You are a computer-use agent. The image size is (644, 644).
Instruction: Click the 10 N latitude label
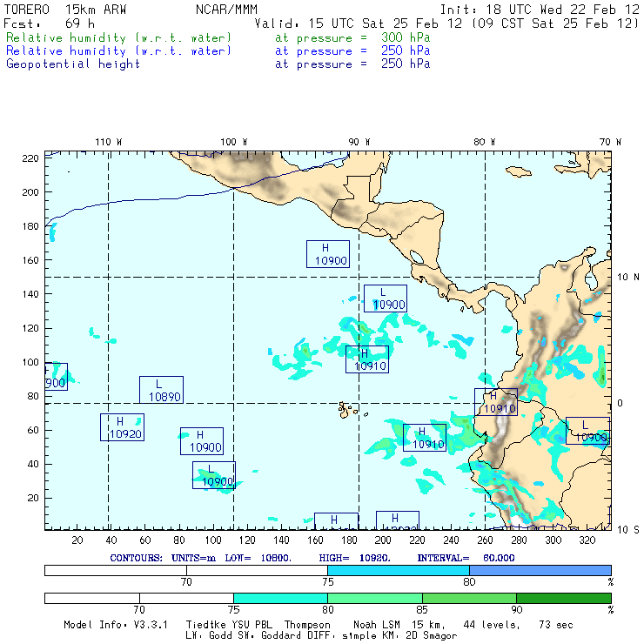tap(628, 278)
